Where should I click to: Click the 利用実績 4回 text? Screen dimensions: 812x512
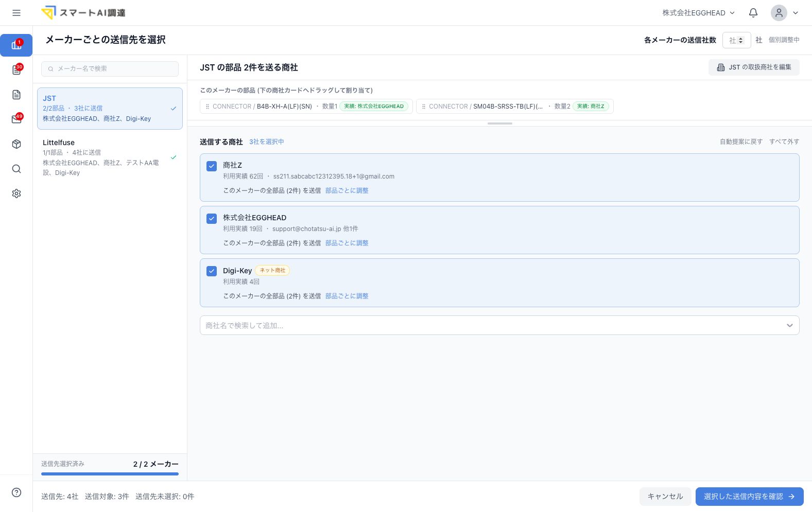241,282
